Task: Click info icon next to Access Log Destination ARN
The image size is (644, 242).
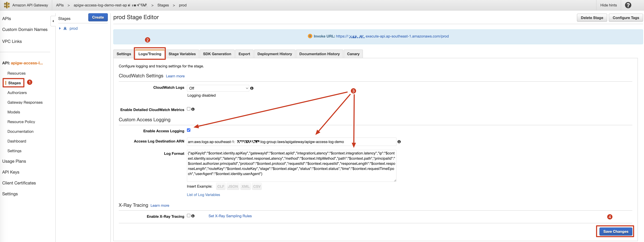Action: 399,142
